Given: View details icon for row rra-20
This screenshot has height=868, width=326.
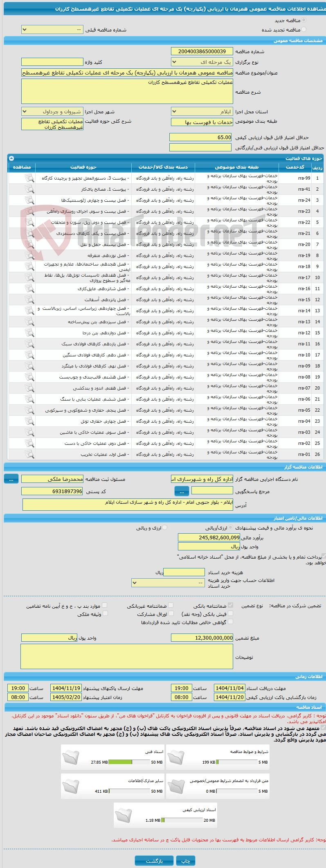Looking at the screenshot, I should coord(29,244).
